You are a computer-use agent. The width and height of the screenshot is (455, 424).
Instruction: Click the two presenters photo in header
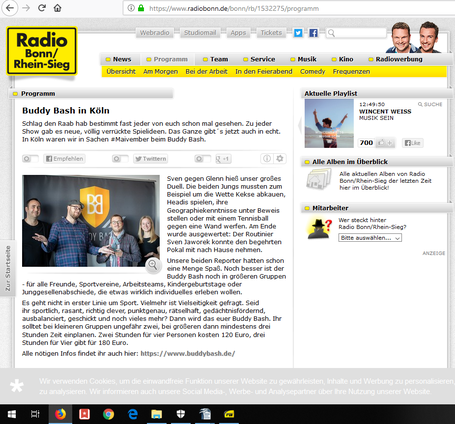click(415, 37)
